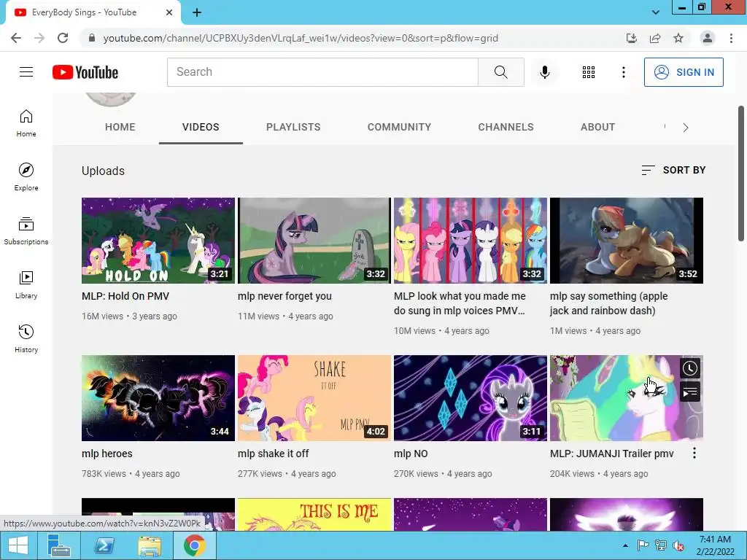Click never forget you gravestone thumbnail
The height and width of the screenshot is (560, 747).
click(x=314, y=241)
